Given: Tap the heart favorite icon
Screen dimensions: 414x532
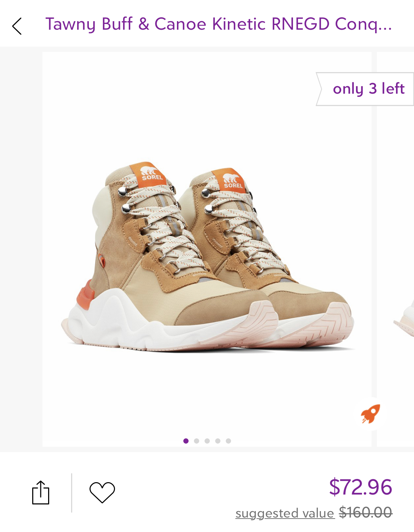Looking at the screenshot, I should [x=102, y=492].
